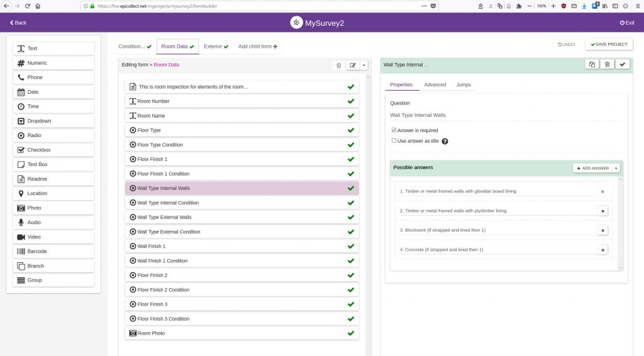Delete the Room Data form using trash icon
The height and width of the screenshot is (356, 644).
(x=339, y=65)
